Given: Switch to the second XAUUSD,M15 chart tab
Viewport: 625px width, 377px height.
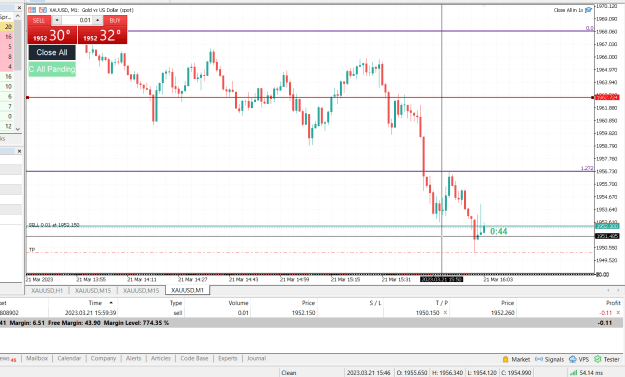Looking at the screenshot, I should [x=141, y=291].
